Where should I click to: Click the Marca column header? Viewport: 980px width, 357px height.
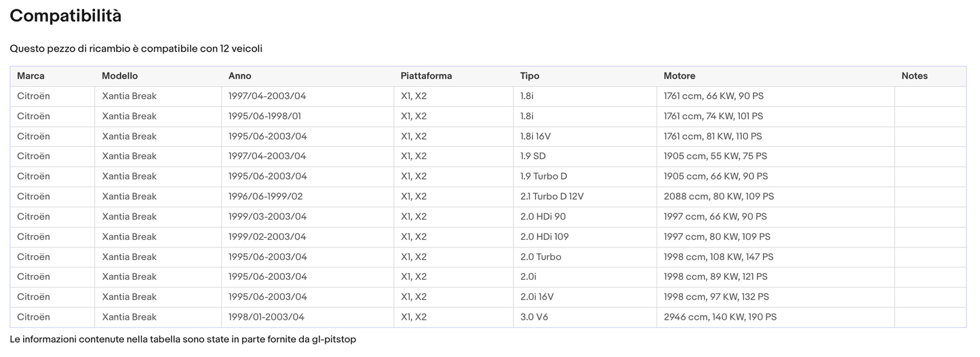click(x=31, y=76)
